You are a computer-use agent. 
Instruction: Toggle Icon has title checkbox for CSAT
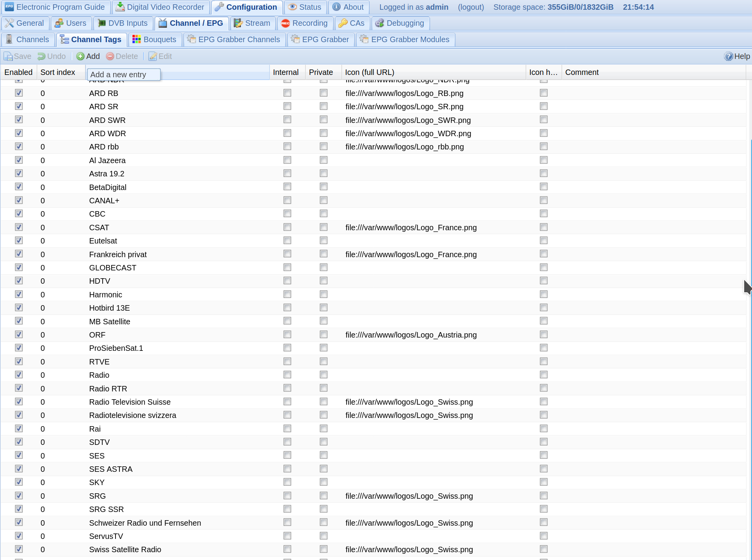coord(544,227)
